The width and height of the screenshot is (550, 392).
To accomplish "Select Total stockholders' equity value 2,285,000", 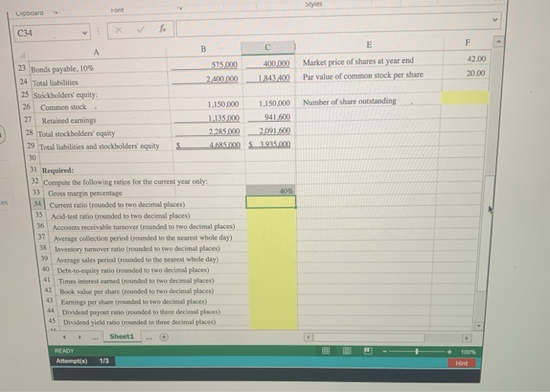I will [224, 131].
